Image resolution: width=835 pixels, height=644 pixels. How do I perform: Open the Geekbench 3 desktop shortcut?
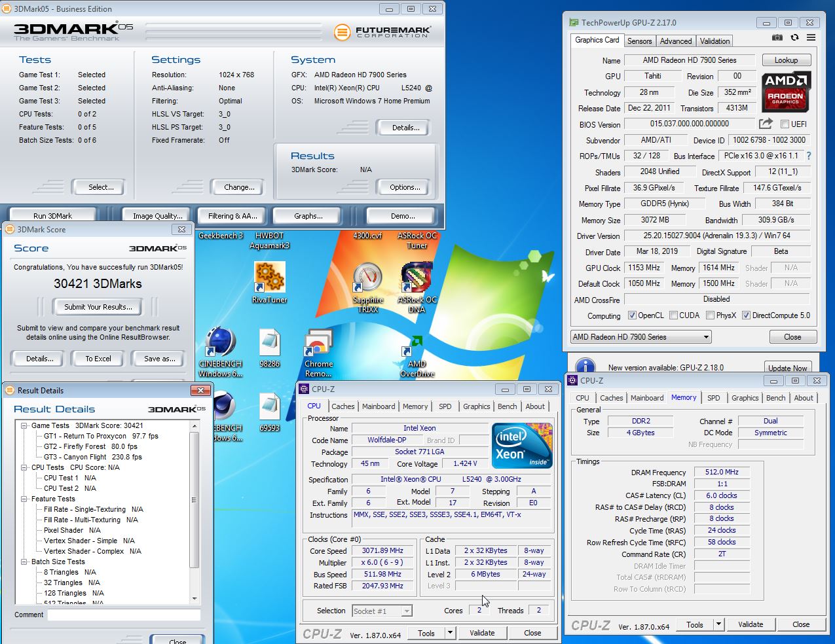point(221,236)
